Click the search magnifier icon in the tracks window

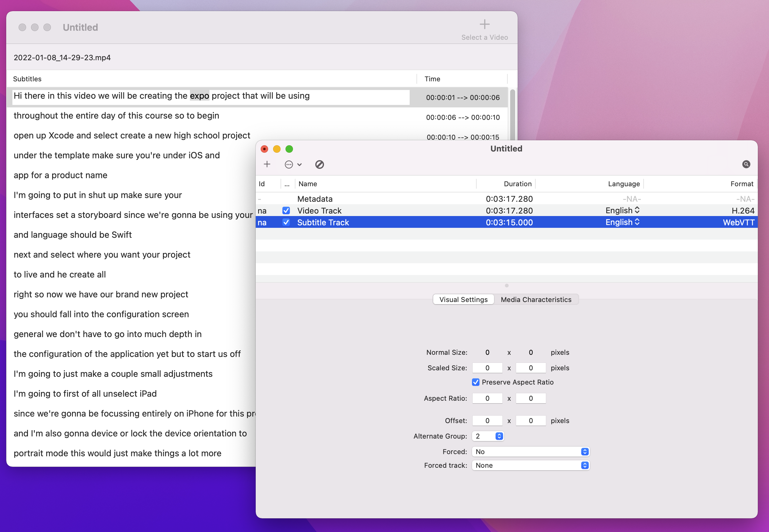click(746, 164)
